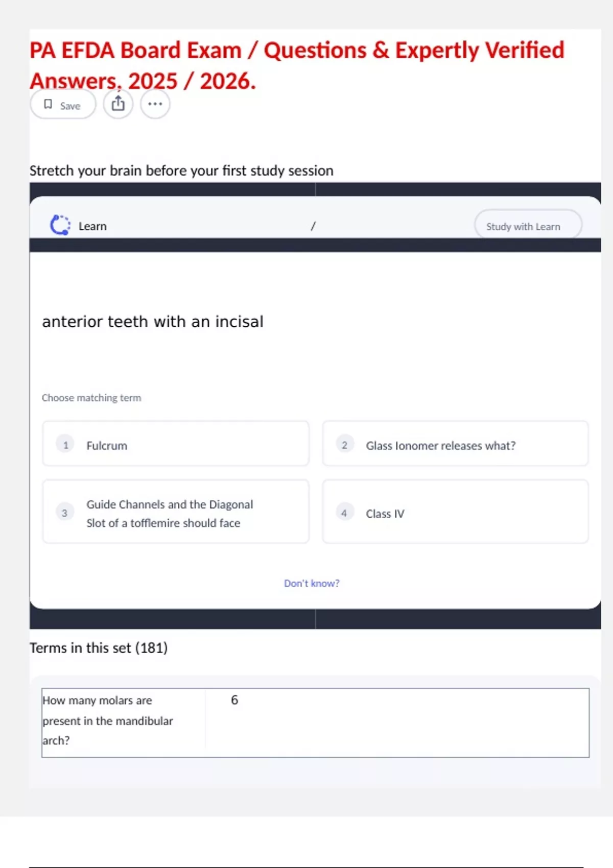This screenshot has height=868, width=613.
Task: Click number 2 badge beside Glass Ionomer
Action: coord(344,445)
